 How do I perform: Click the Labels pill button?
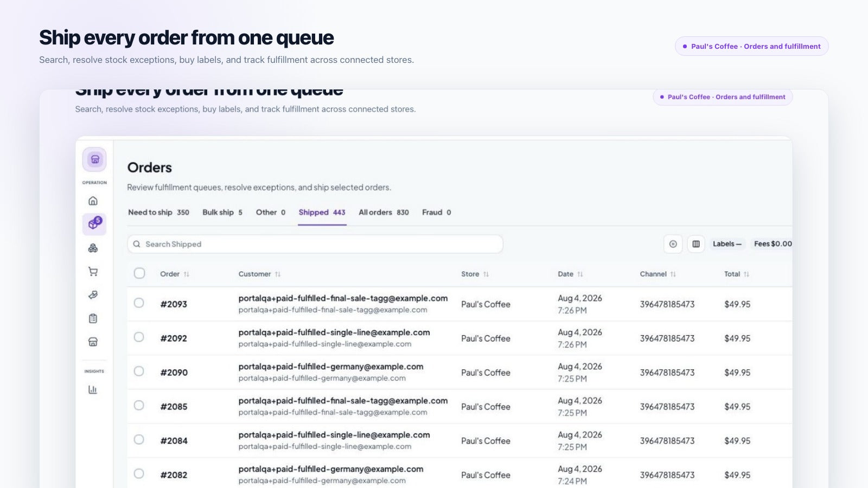(727, 244)
